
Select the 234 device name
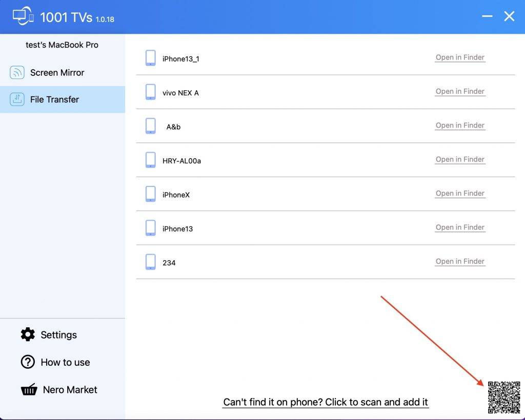pyautogui.click(x=169, y=263)
